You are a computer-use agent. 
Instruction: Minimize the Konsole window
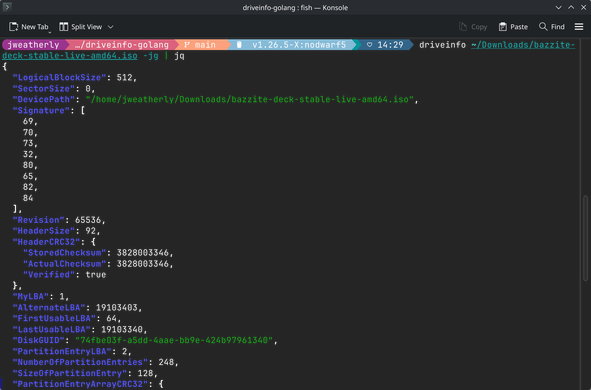(x=558, y=8)
